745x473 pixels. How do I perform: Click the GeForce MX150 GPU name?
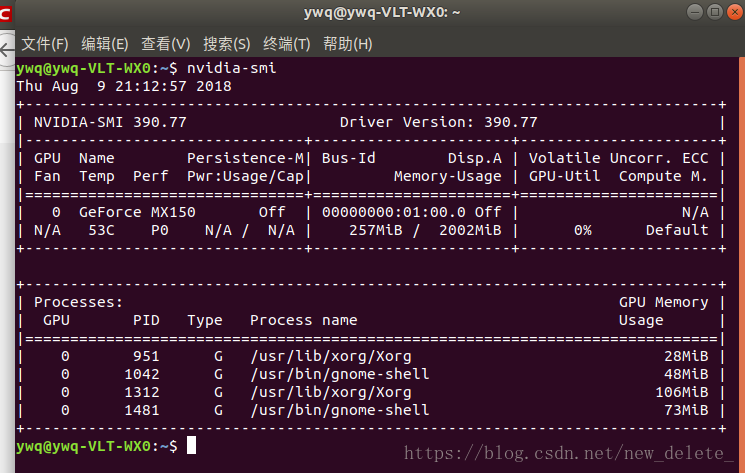(137, 212)
